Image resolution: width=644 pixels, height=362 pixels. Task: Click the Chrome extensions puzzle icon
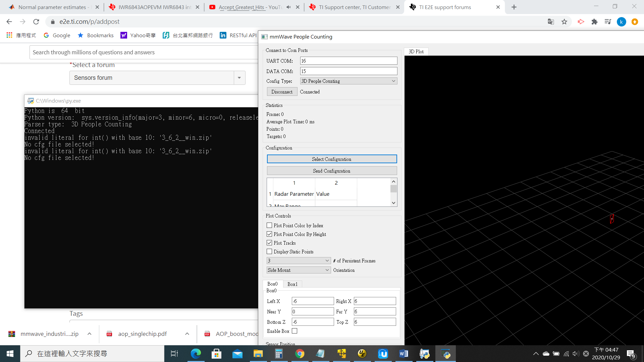(594, 22)
